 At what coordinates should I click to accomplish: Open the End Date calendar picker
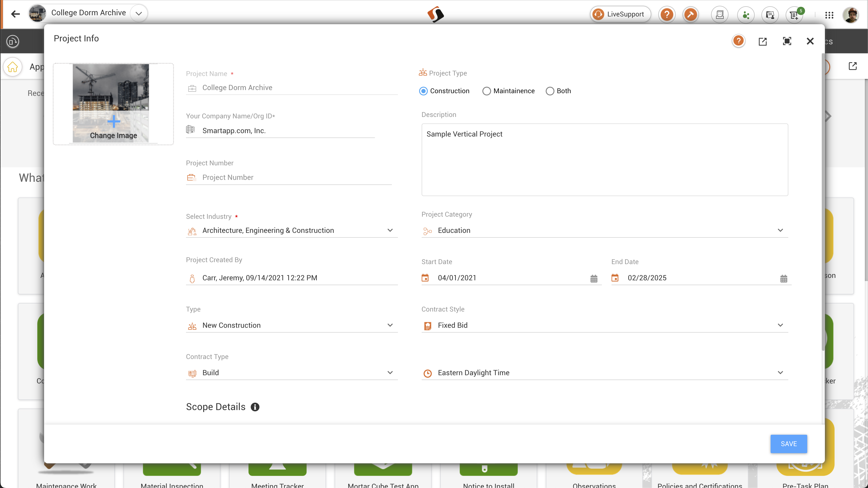point(783,279)
